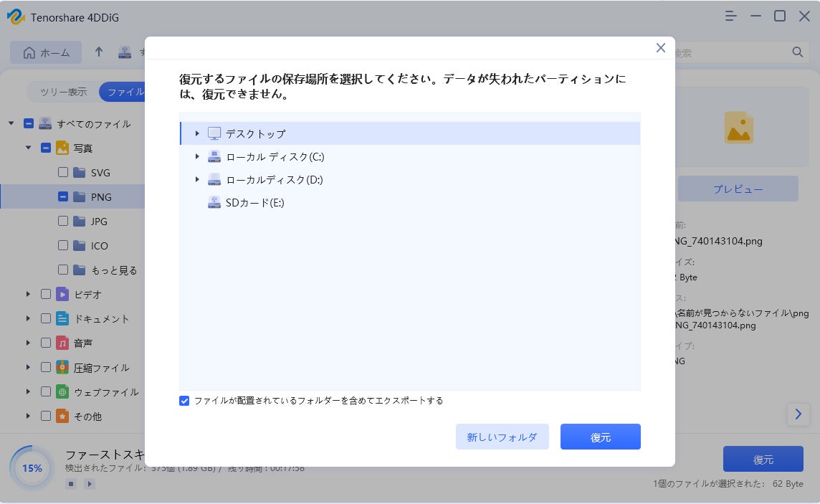
Task: Click the resume scan play button
Action: 90,484
